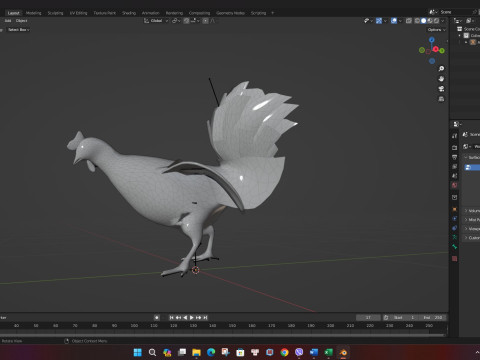Image resolution: width=480 pixels, height=360 pixels.
Task: Switch to the Shading workspace tab
Action: [x=129, y=13]
